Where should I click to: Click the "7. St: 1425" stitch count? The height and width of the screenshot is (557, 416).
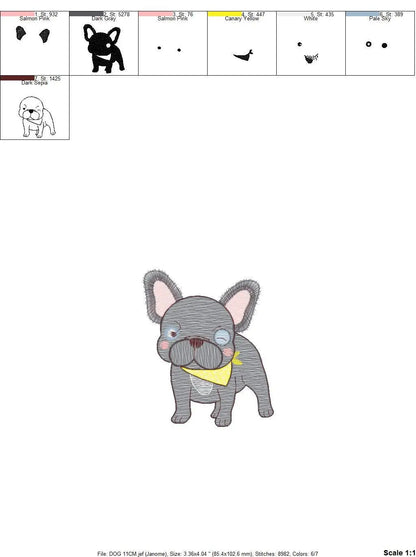pos(47,78)
